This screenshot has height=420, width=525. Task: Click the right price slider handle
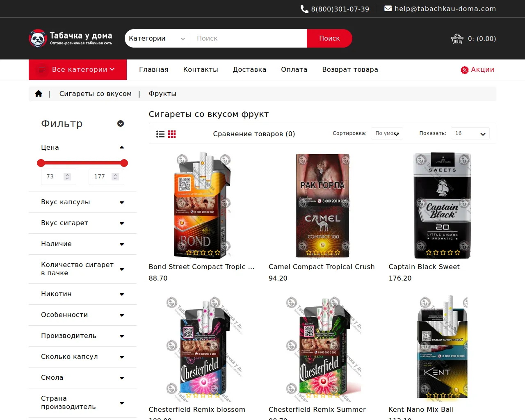click(x=124, y=163)
